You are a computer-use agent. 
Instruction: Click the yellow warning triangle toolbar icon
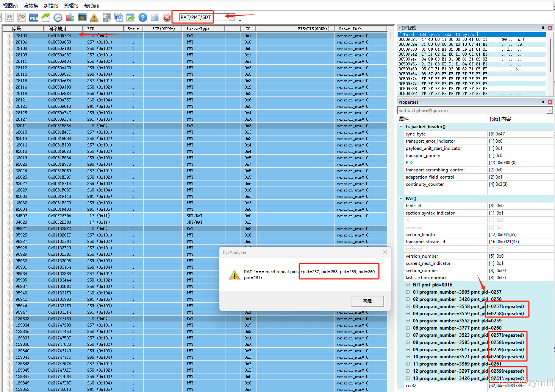pos(94,17)
